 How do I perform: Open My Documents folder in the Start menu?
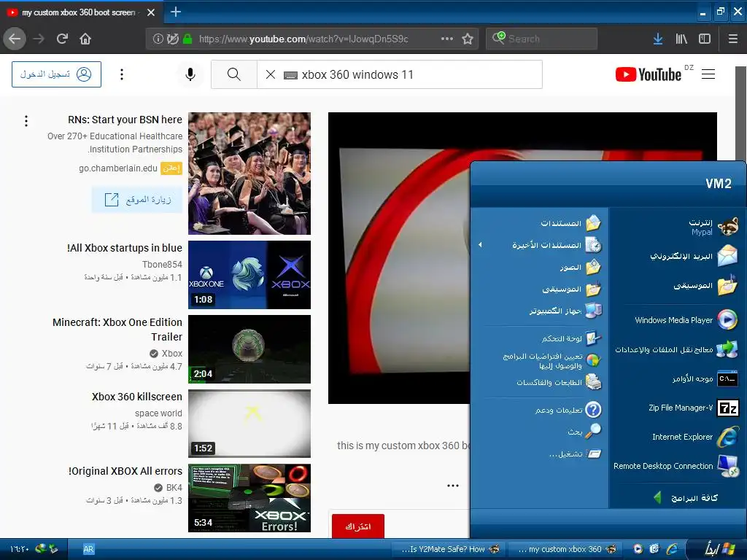[x=570, y=223]
